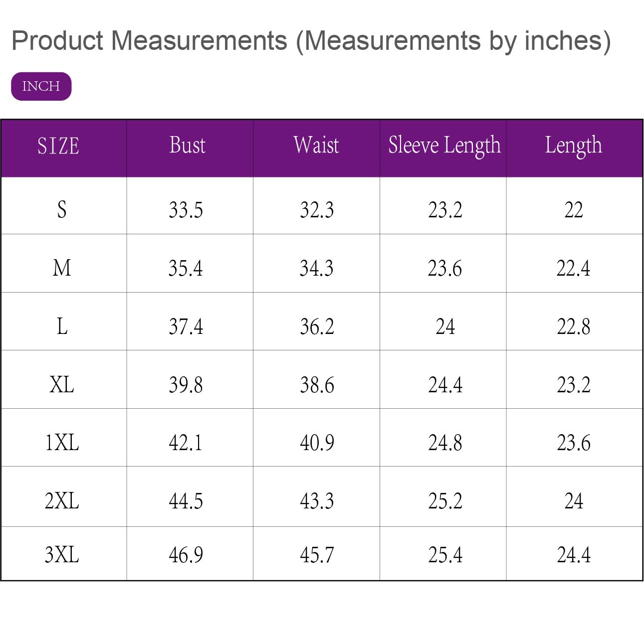Click the 33.5 bust value for S
644x644 pixels.
pos(186,210)
